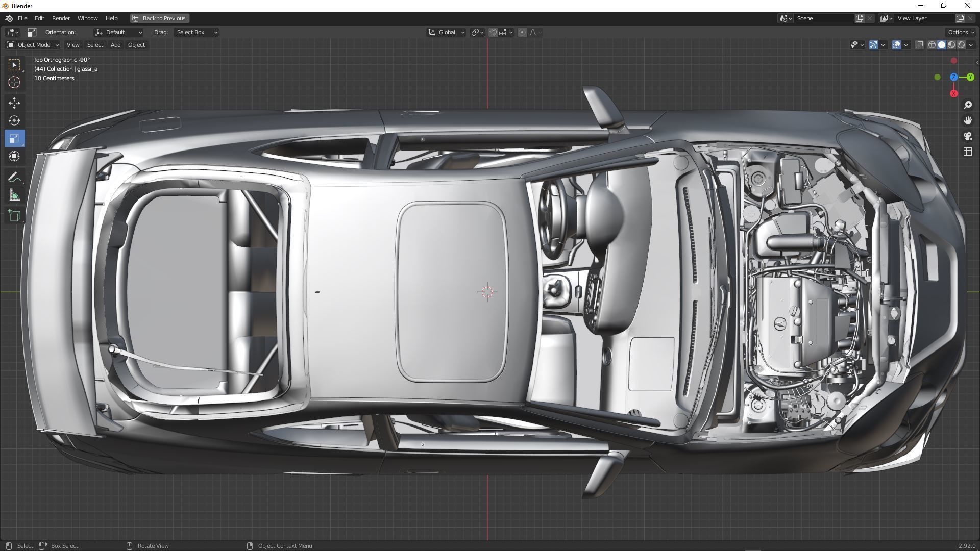Open the Orientation Default dropdown
The width and height of the screenshot is (980, 551).
coord(118,32)
